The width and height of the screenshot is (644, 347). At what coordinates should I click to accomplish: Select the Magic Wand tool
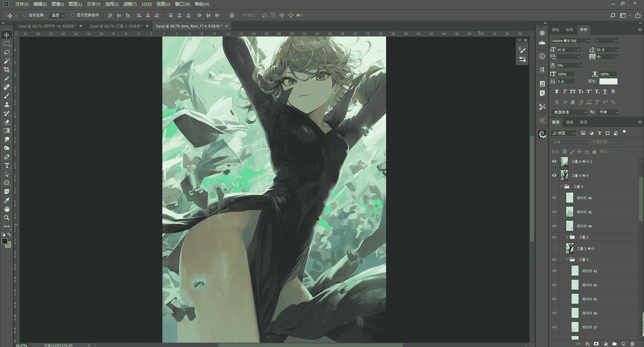(7, 61)
